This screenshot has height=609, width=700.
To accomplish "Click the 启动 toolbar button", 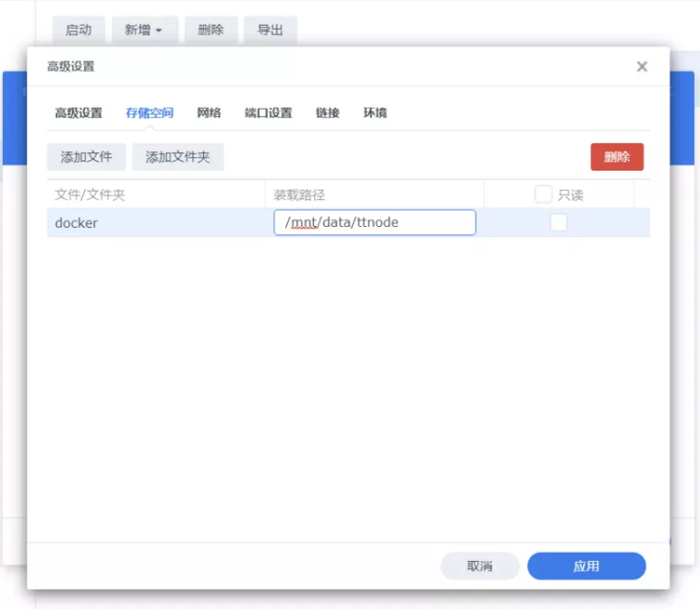I will [78, 30].
